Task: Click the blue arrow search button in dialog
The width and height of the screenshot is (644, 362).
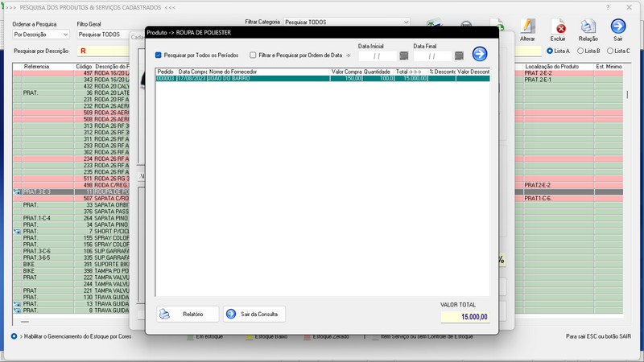Action: [x=479, y=54]
